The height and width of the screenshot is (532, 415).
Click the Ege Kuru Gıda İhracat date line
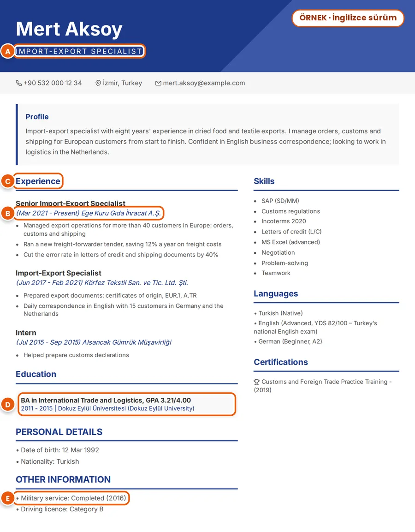[x=88, y=213]
